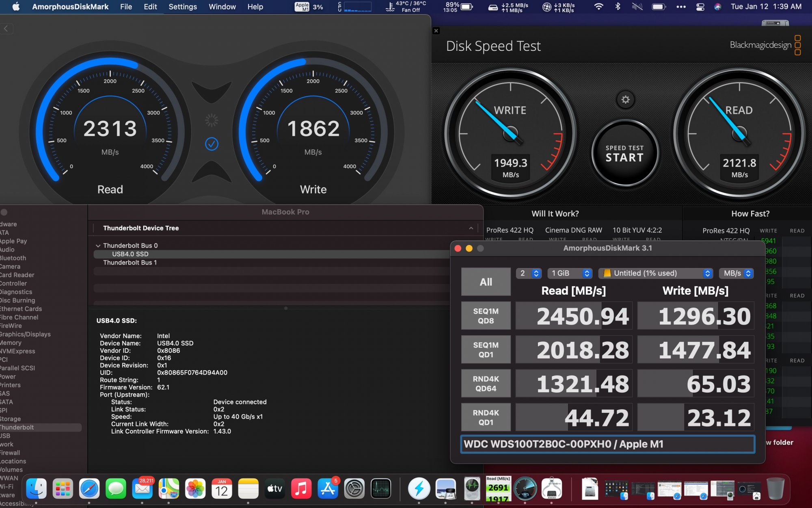Close the Disk Speed Test panel X
The image size is (812, 508).
[x=436, y=31]
